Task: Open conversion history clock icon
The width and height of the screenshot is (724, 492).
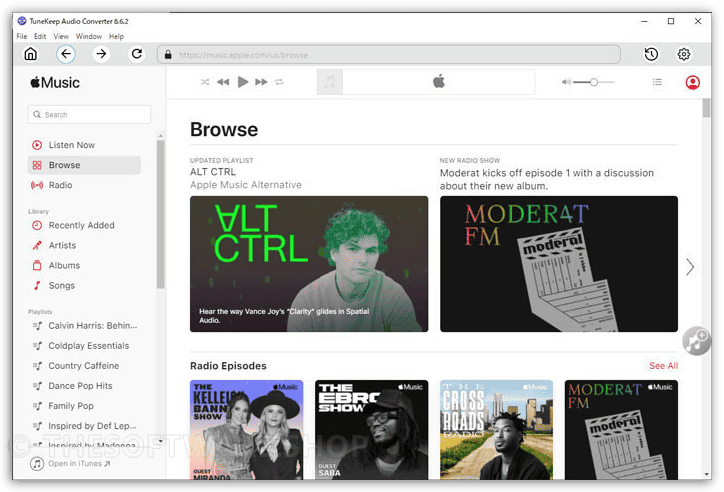Action: pyautogui.click(x=651, y=54)
